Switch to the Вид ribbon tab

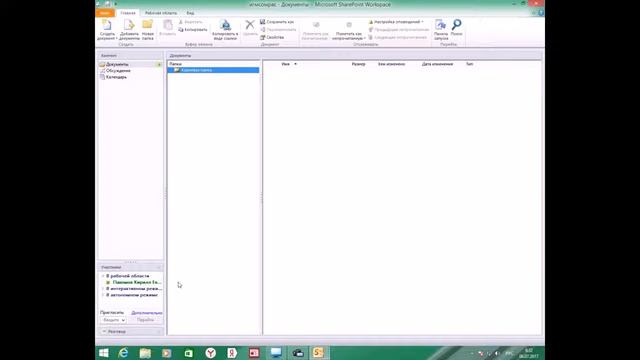pos(190,13)
